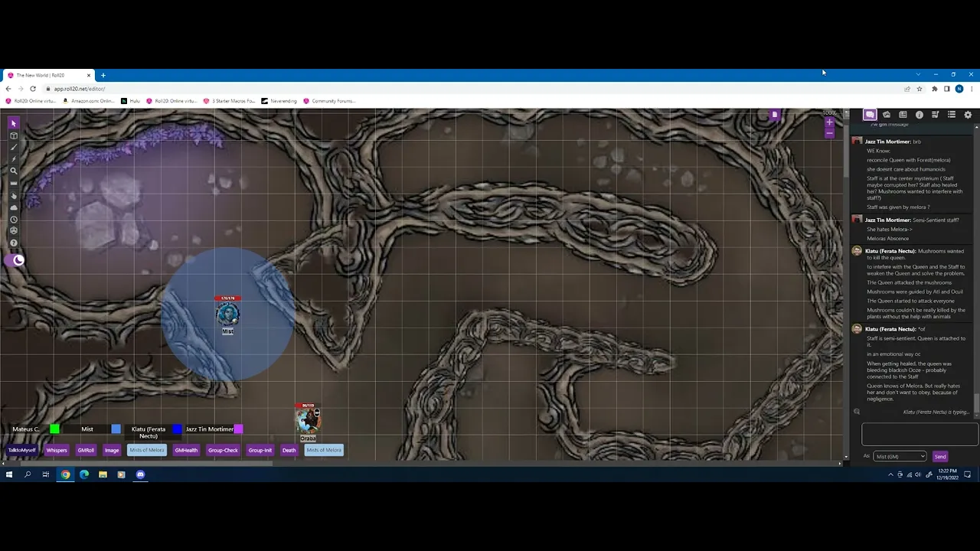Open the Speaking As dropdown
The height and width of the screenshot is (551, 980).
click(900, 456)
